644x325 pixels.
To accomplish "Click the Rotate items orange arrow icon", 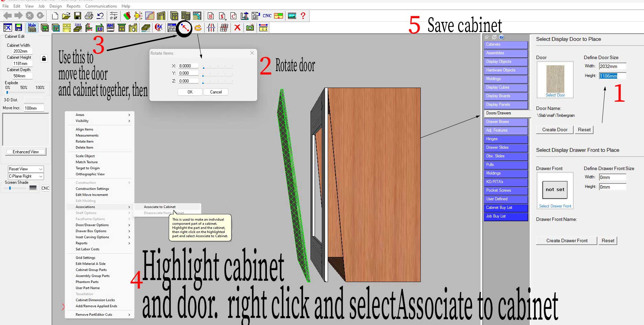I will tap(198, 28).
